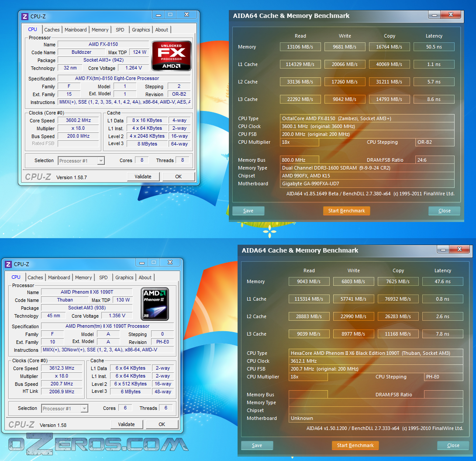Image resolution: width=476 pixels, height=461 pixels.
Task: Click the HT Link value "2006.9 MHz"
Action: pos(62,392)
